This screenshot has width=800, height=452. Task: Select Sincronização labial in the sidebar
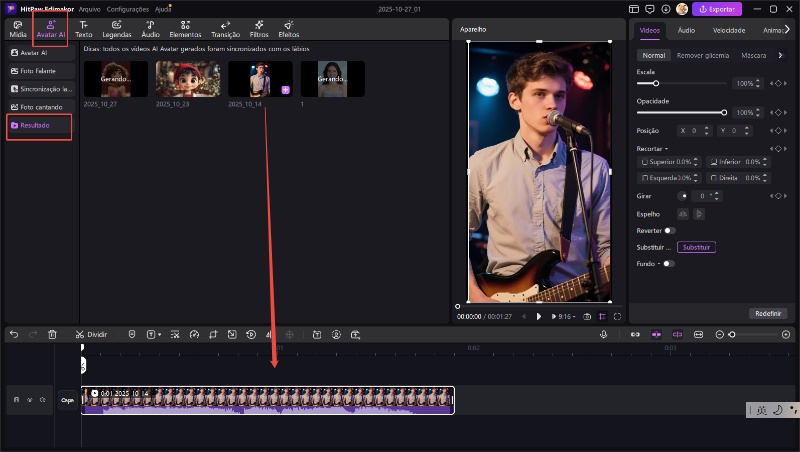[x=41, y=89]
